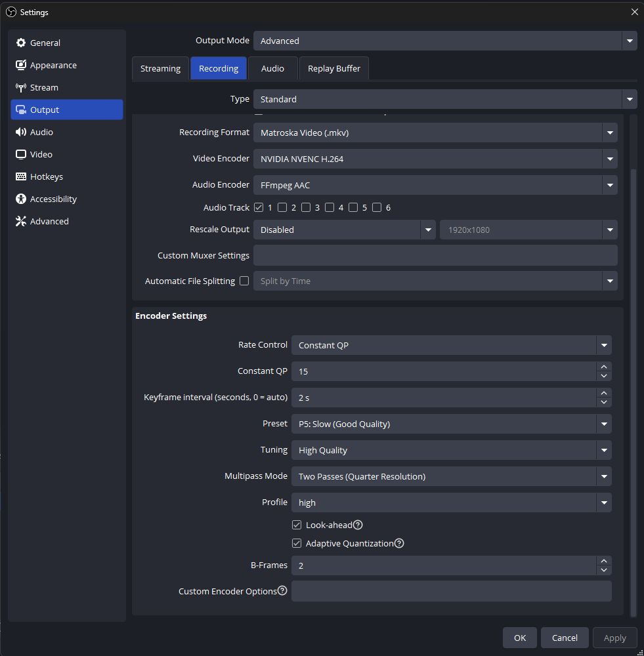Increase Constant QP value
Image resolution: width=644 pixels, height=656 pixels.
pyautogui.click(x=604, y=367)
